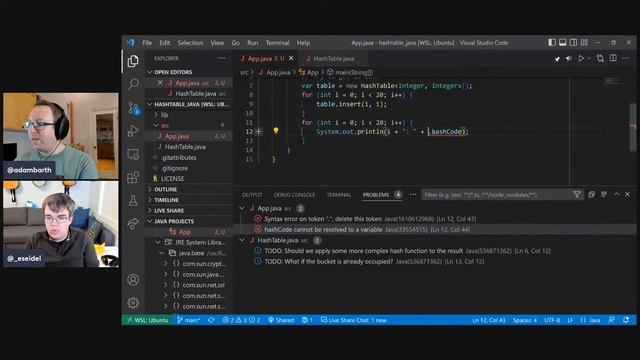Switch to the Debug Console tab
Image resolution: width=640 pixels, height=360 pixels.
[x=294, y=195]
